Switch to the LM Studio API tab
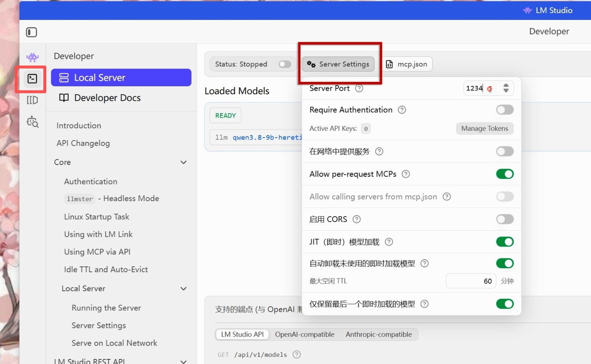The height and width of the screenshot is (364, 591). (242, 335)
